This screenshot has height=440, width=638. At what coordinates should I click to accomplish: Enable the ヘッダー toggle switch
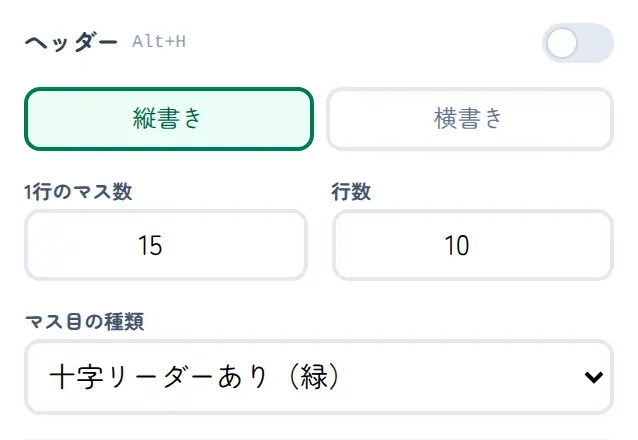578,43
